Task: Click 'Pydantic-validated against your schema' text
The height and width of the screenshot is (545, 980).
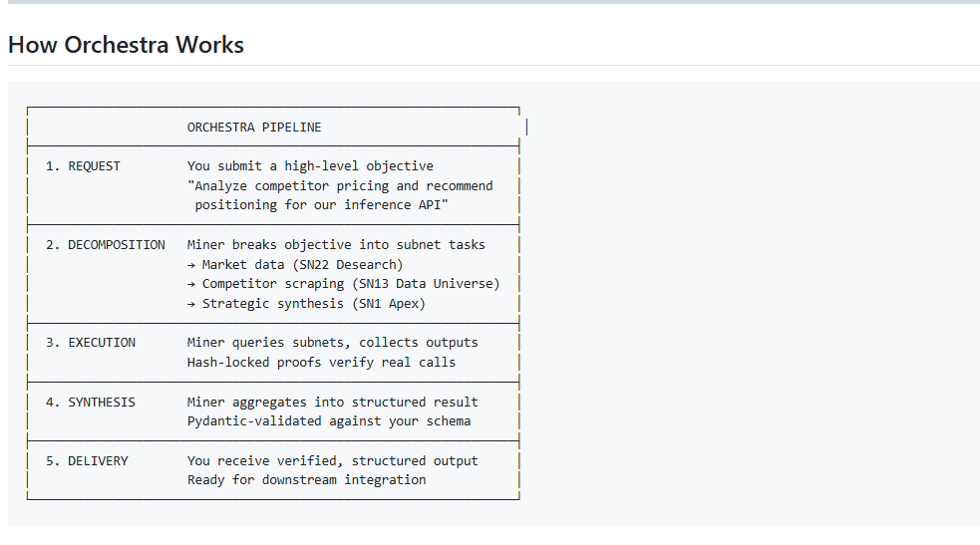Action: coord(328,421)
